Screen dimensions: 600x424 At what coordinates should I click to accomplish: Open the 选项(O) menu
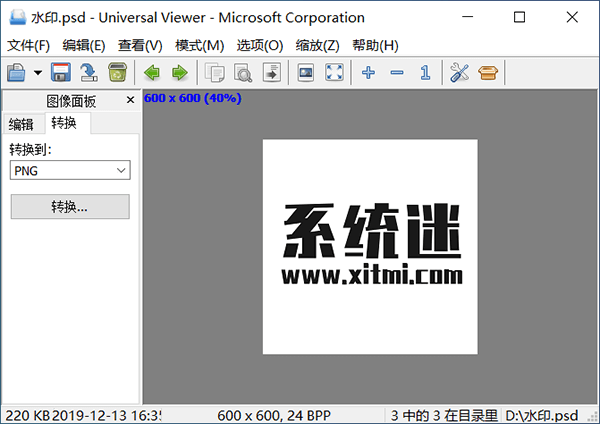coord(260,46)
